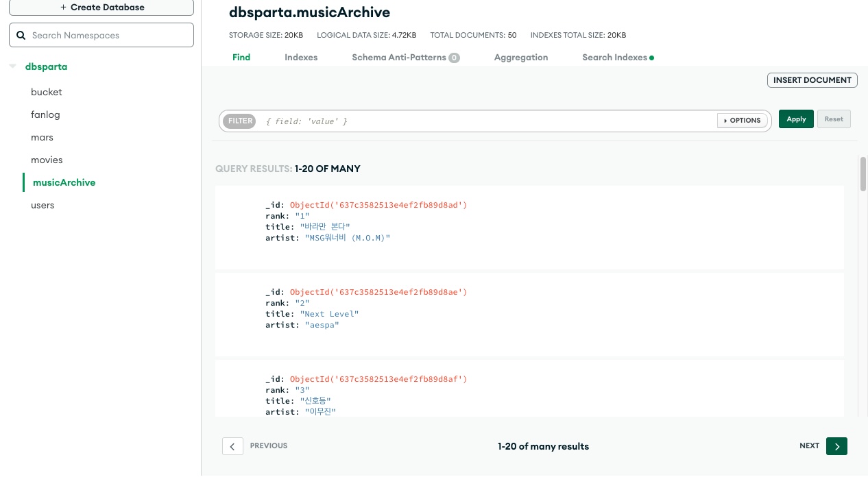
Task: Click the Create Database button
Action: (101, 8)
